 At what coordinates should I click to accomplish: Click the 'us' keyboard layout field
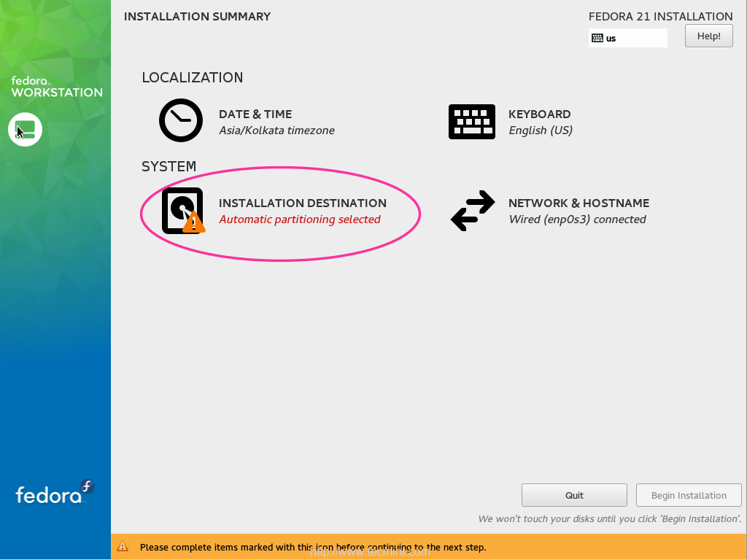628,38
